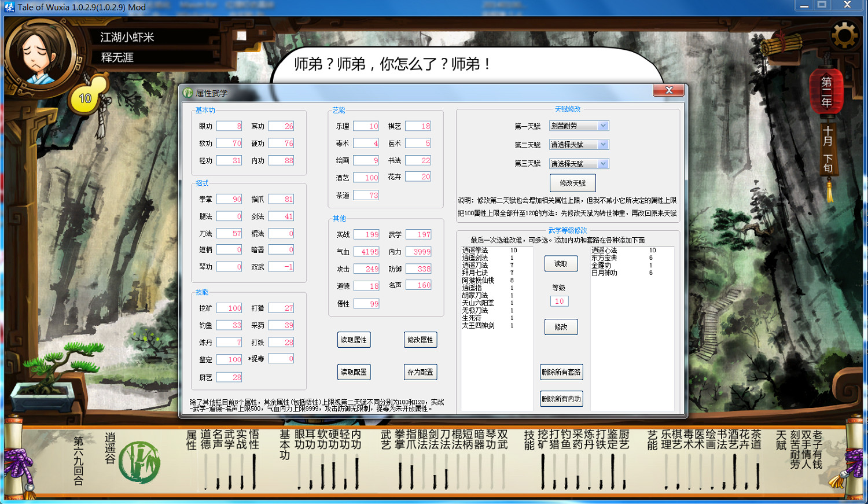Select 逍遥剑法 in the martial arts list
Screen dimensions: 868x504
click(x=475, y=258)
